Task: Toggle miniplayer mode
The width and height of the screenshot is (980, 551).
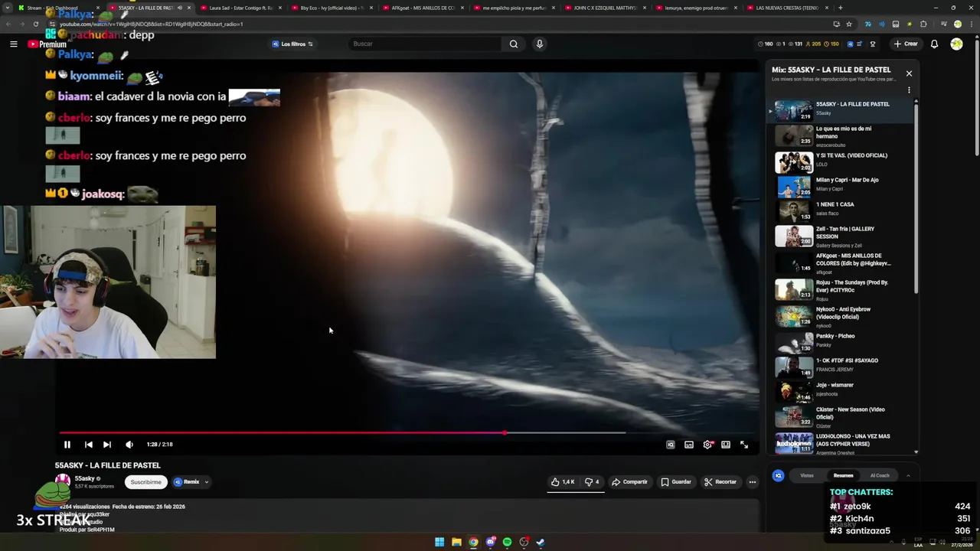Action: [689, 445]
